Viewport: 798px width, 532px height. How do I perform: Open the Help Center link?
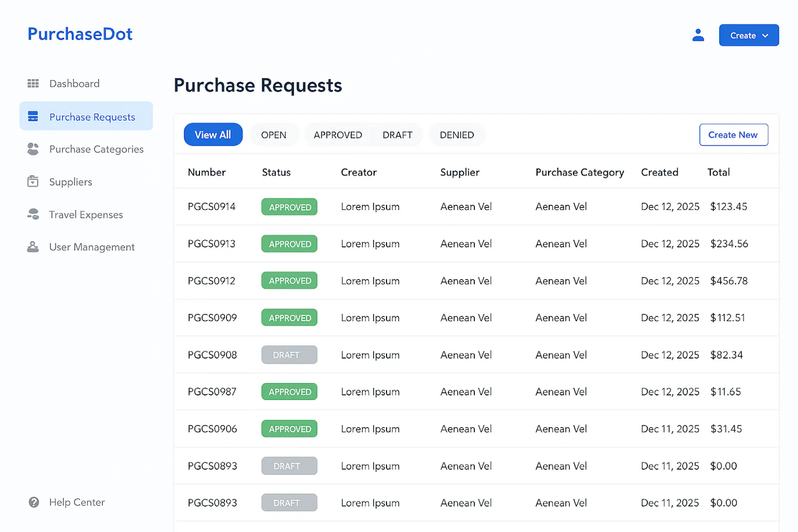tap(77, 502)
